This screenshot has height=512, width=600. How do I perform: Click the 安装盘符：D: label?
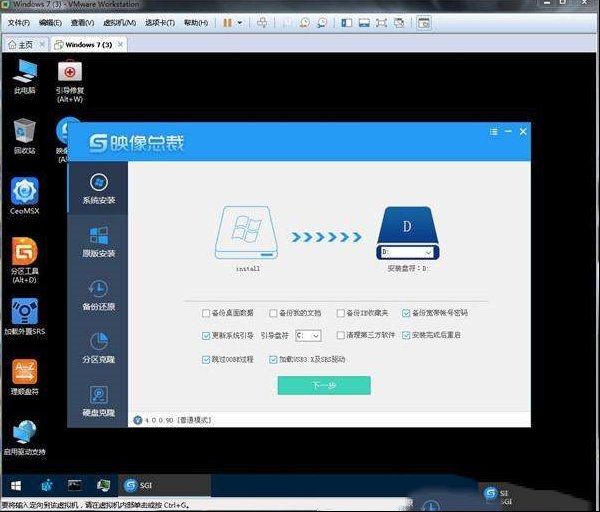(x=408, y=268)
